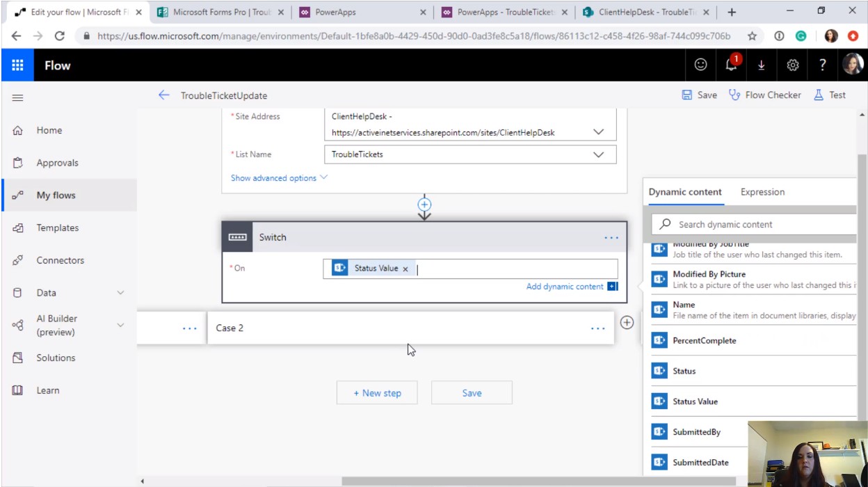The height and width of the screenshot is (487, 868).
Task: Click the TroubleTicketUpdate flow title
Action: (x=224, y=95)
